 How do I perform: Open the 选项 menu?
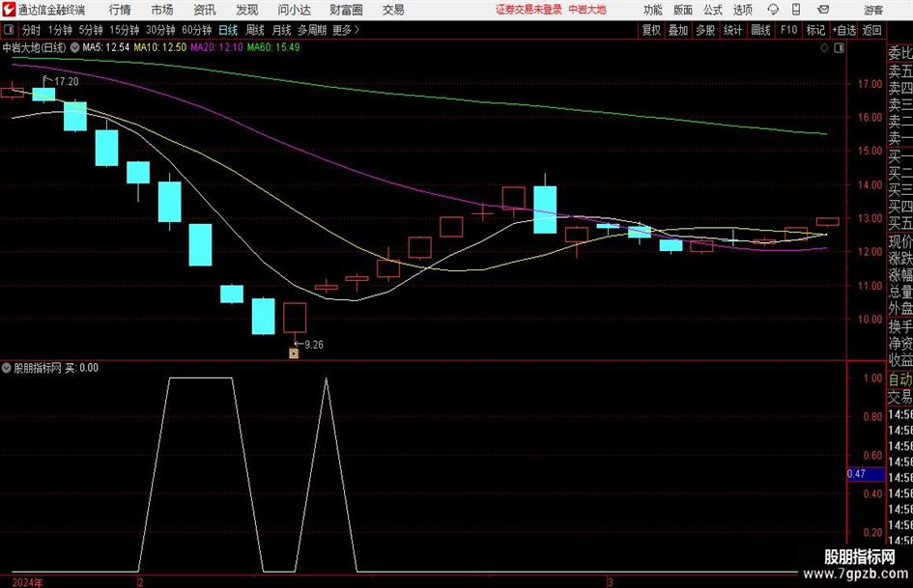pyautogui.click(x=742, y=10)
